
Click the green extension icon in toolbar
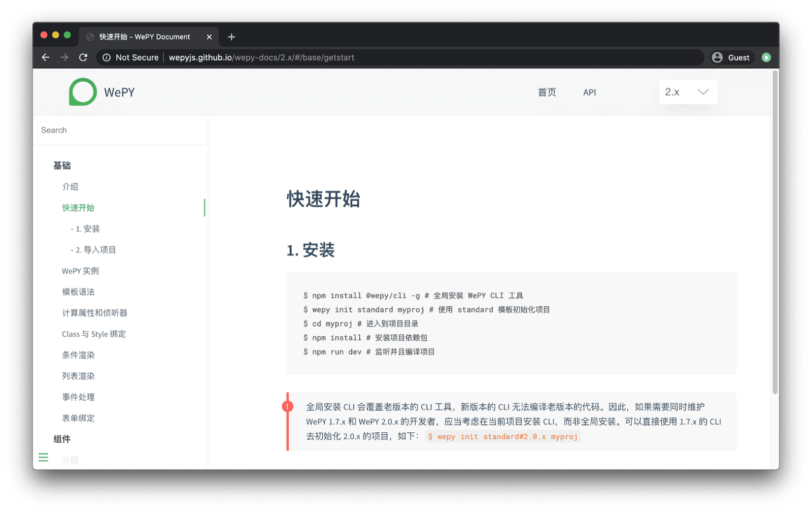click(x=766, y=57)
